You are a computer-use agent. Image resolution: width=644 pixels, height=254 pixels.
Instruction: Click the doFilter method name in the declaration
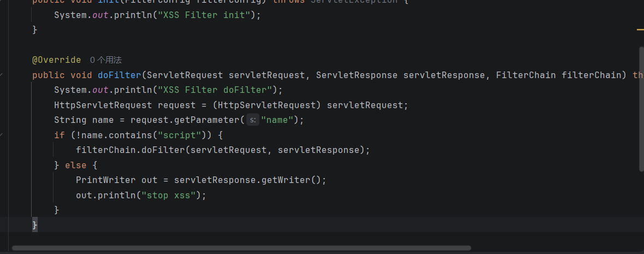(120, 75)
